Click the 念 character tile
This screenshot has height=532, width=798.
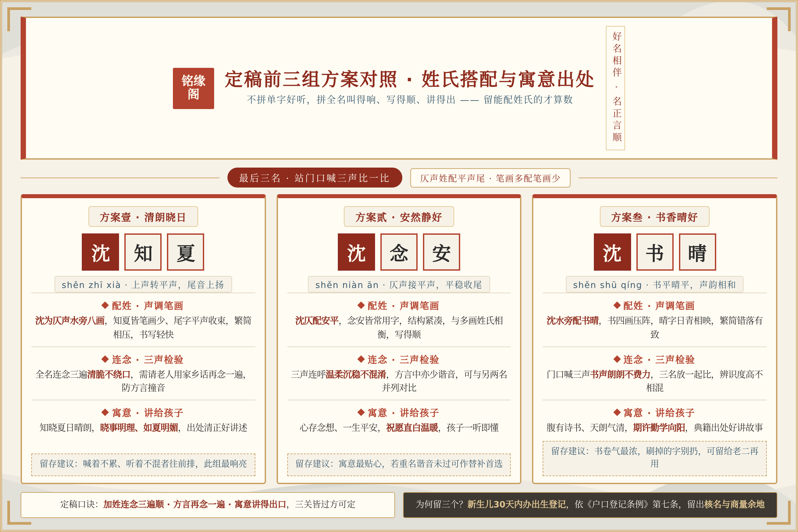tap(399, 252)
